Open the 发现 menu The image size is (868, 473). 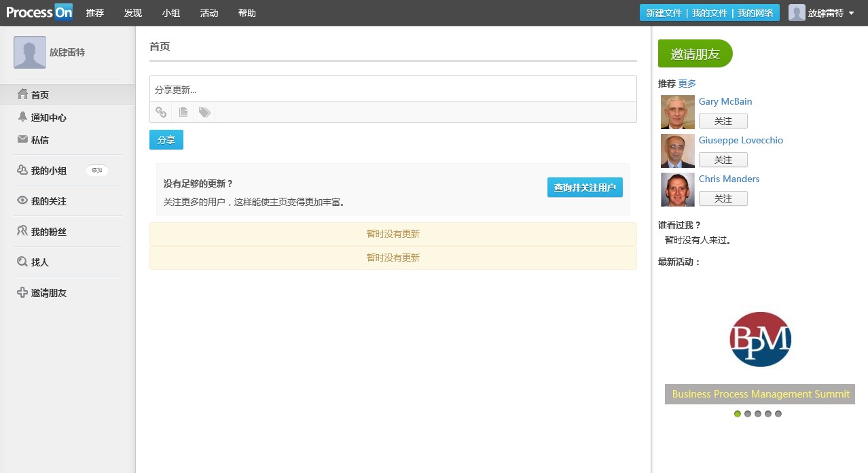coord(133,13)
